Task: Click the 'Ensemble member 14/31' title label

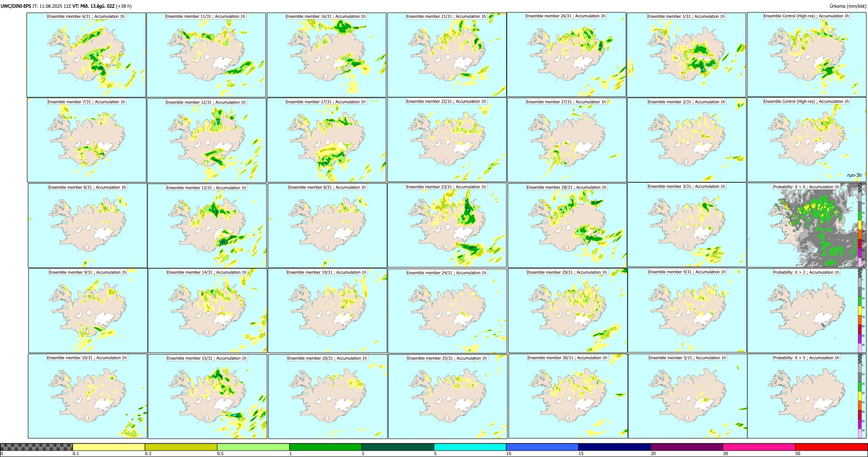Action: click(206, 272)
